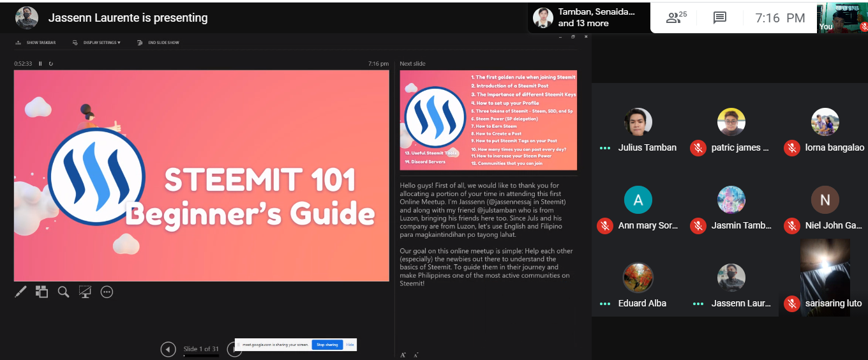The width and height of the screenshot is (868, 360).
Task: Pause the presentation timer
Action: [40, 64]
